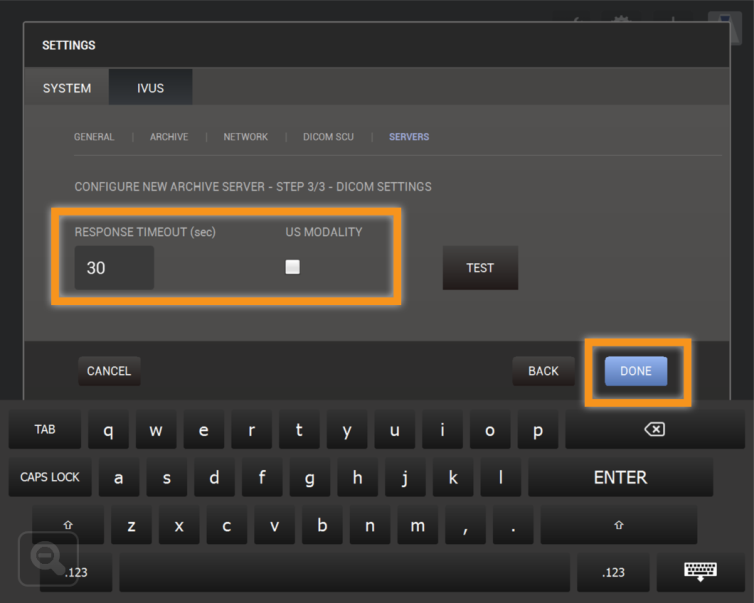
Task: Tap the g key
Action: click(310, 477)
